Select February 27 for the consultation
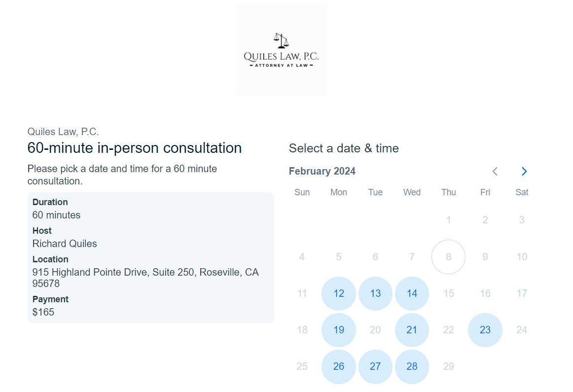This screenshot has height=392, width=573. tap(375, 366)
